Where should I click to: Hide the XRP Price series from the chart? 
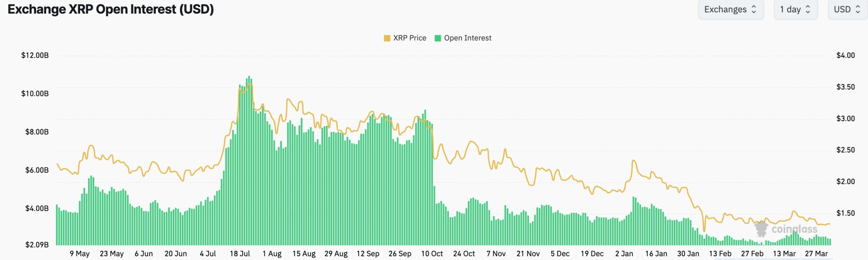point(406,38)
